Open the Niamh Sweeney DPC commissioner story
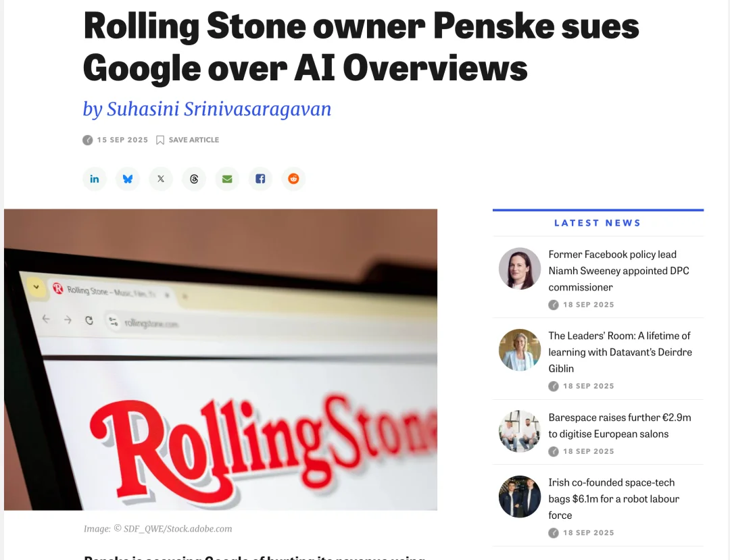This screenshot has height=560, width=730. pyautogui.click(x=618, y=270)
